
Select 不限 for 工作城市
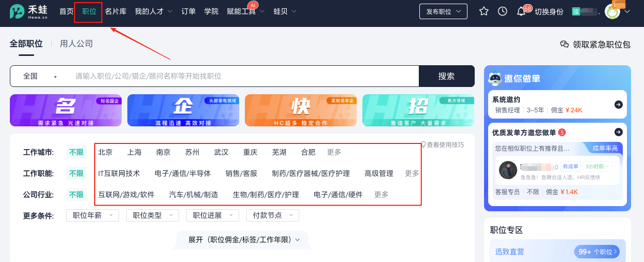click(x=76, y=152)
